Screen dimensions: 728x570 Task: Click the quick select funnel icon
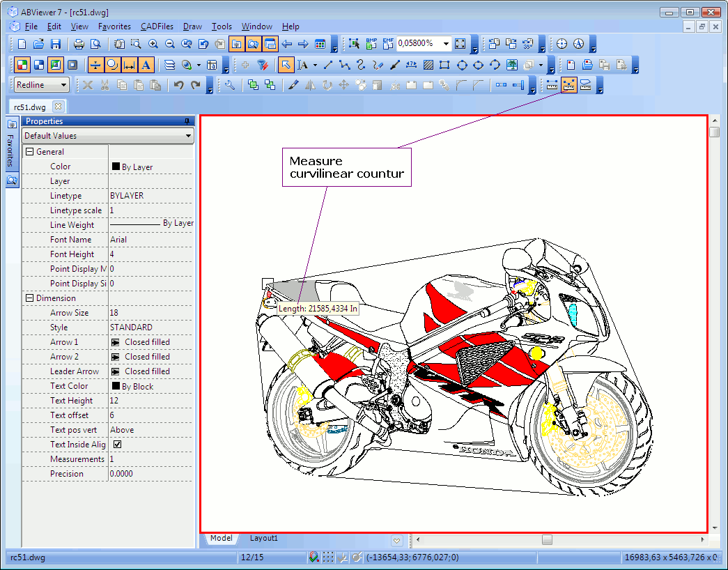pyautogui.click(x=263, y=65)
